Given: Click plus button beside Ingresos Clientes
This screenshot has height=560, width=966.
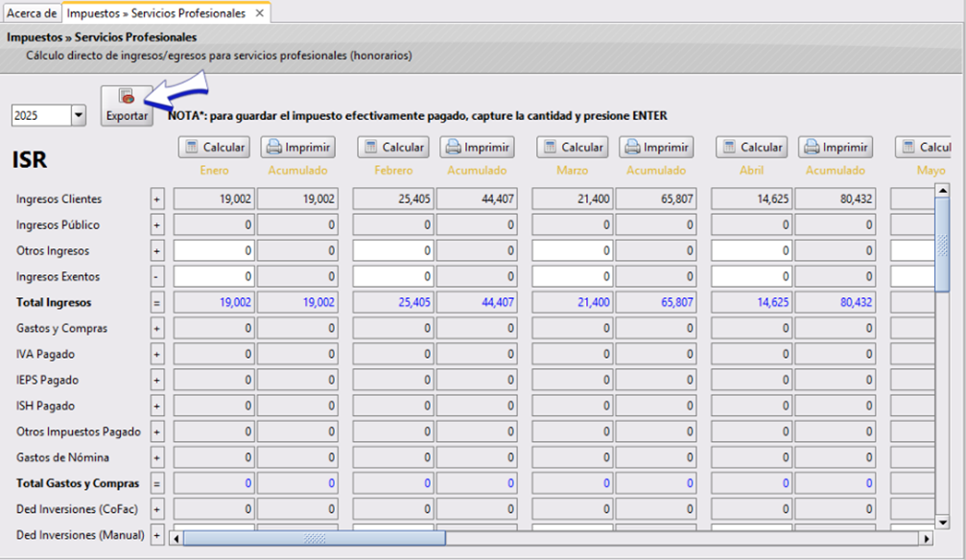Looking at the screenshot, I should [x=157, y=199].
